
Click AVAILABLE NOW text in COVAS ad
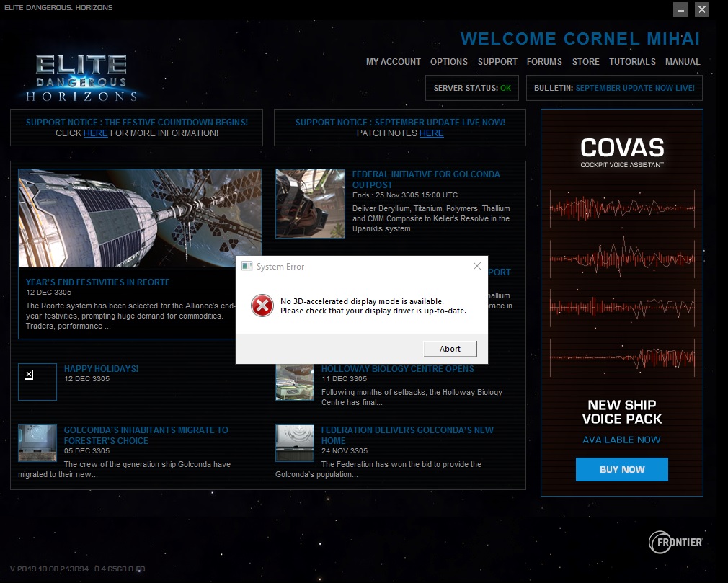pos(621,440)
